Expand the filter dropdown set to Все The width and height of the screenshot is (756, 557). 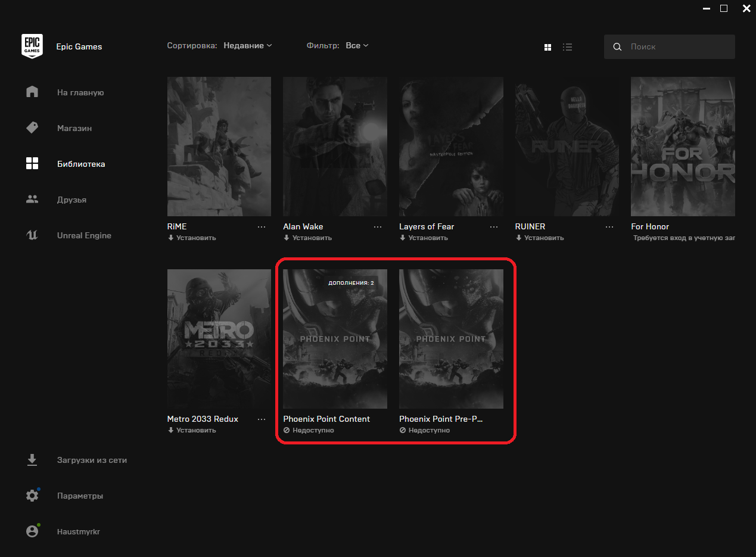pos(357,46)
